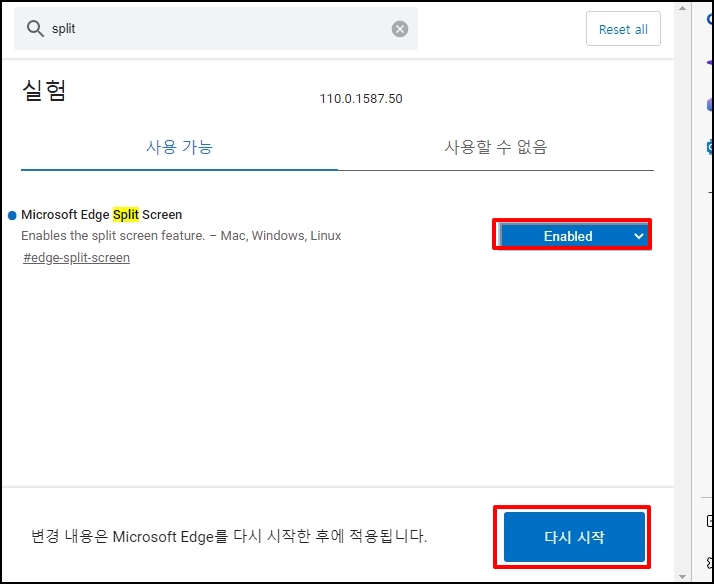Image resolution: width=714 pixels, height=584 pixels.
Task: Click version number 110.0.1587.50
Action: pyautogui.click(x=361, y=99)
